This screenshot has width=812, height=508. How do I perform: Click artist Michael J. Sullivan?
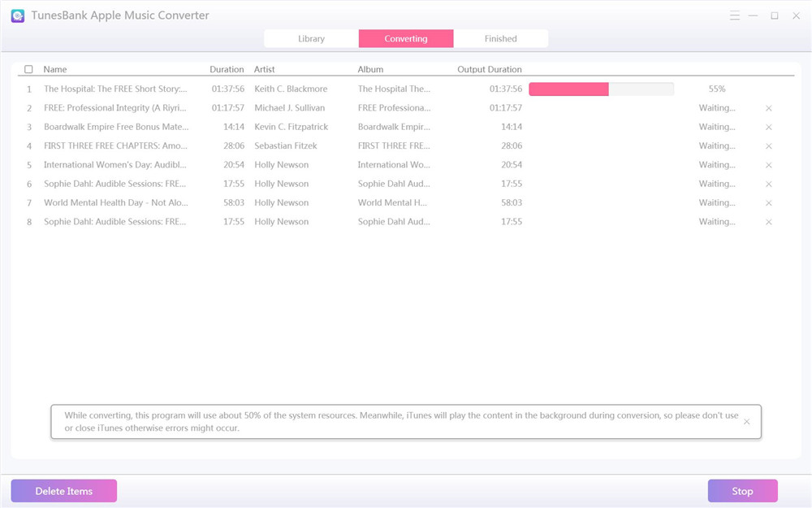click(290, 108)
